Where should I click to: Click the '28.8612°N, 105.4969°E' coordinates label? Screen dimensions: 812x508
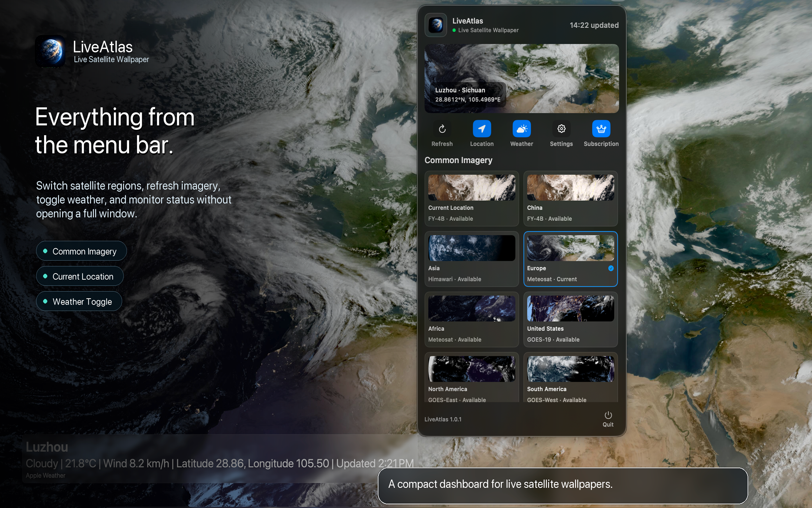pyautogui.click(x=468, y=99)
